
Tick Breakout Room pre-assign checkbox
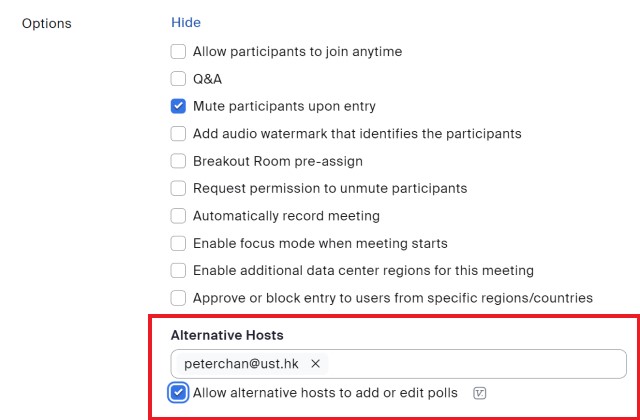tap(178, 161)
